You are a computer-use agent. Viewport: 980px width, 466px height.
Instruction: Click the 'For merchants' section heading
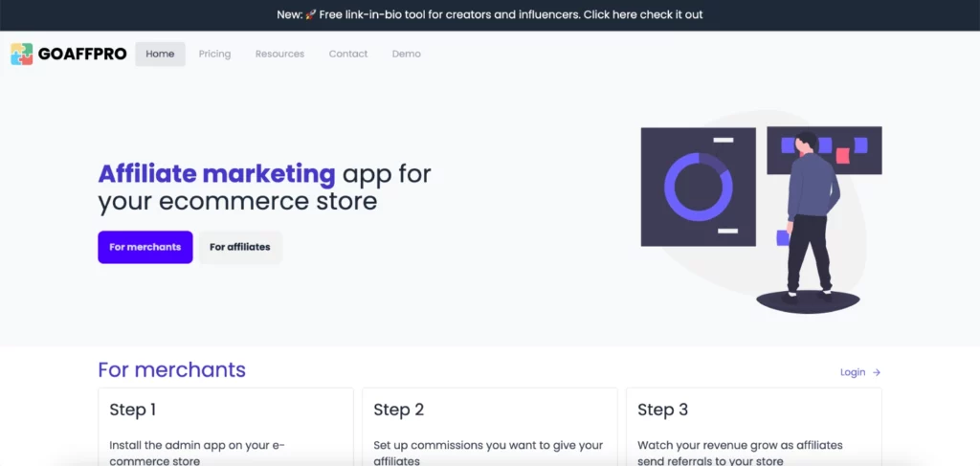[172, 369]
